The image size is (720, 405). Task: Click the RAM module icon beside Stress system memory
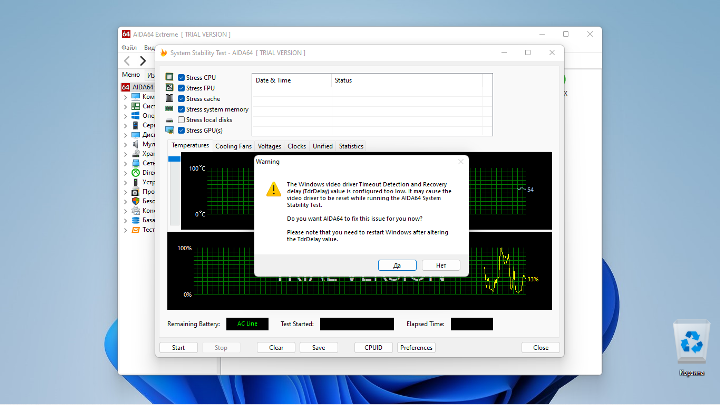[169, 109]
